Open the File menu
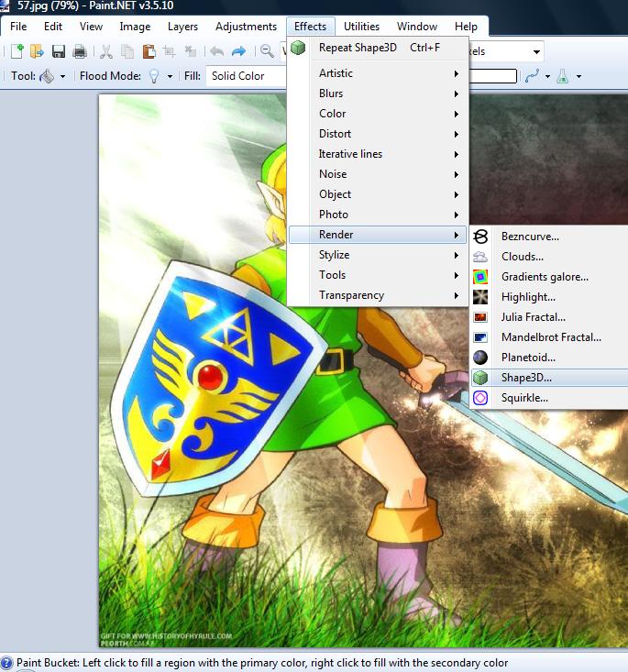 tap(18, 27)
